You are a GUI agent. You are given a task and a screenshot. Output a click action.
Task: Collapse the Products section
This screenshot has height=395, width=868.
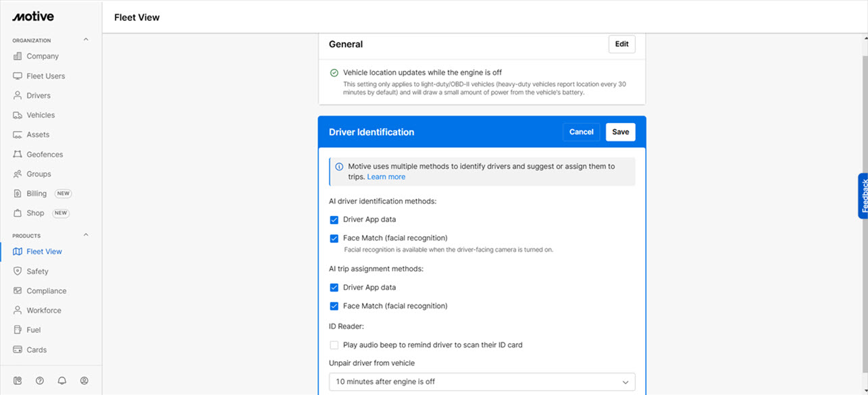[x=86, y=235]
